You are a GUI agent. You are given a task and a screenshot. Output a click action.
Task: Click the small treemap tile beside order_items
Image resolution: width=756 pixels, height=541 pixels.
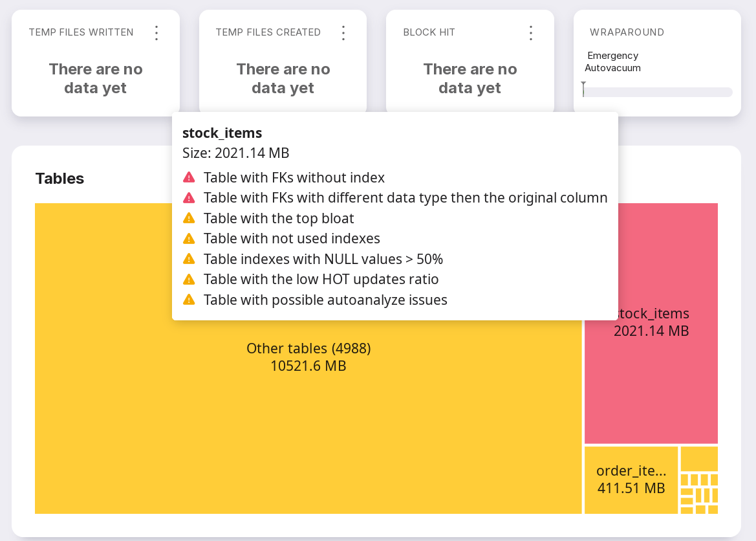[x=698, y=458]
